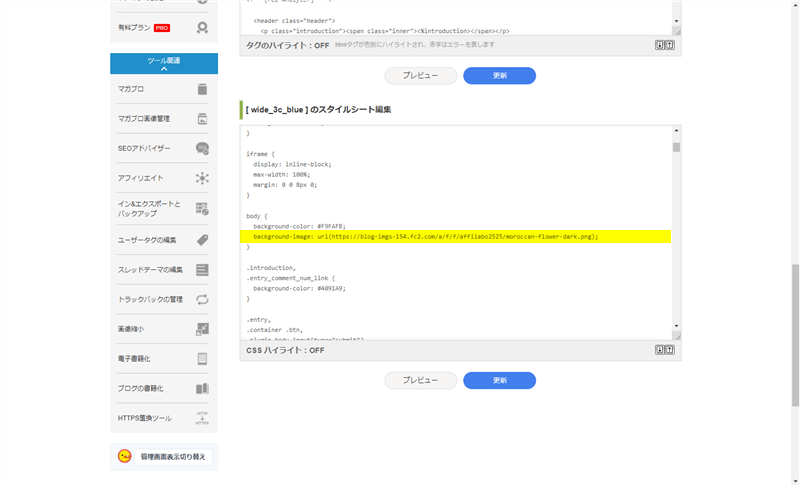
Task: Click the background-color: #4091A9; line
Action: [x=299, y=289]
